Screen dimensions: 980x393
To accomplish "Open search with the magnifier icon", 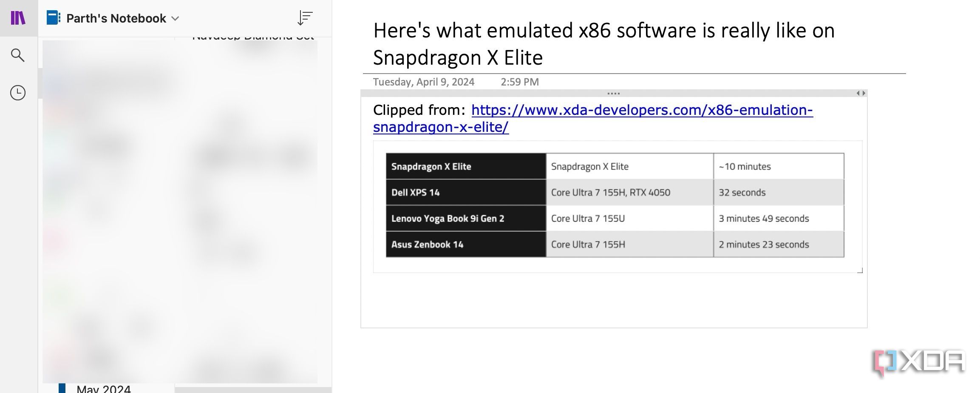I will point(17,55).
